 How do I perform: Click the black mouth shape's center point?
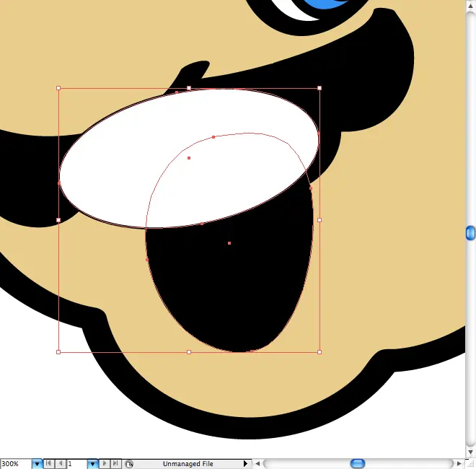point(229,243)
